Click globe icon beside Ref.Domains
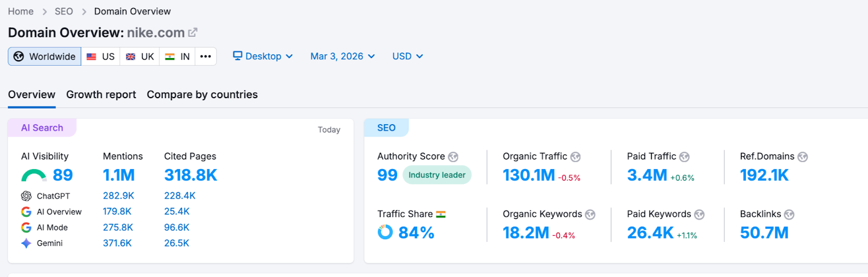Screen dimensions: 868x277 point(803,157)
